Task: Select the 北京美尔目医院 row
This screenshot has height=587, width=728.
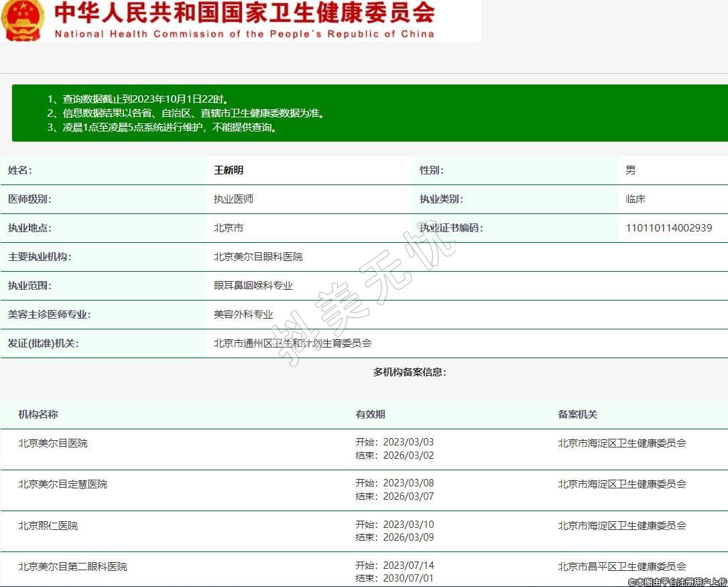Action: click(x=53, y=443)
